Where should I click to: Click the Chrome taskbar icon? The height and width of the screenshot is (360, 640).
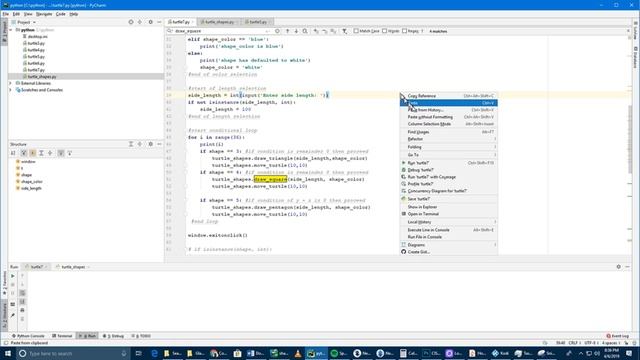point(219,353)
